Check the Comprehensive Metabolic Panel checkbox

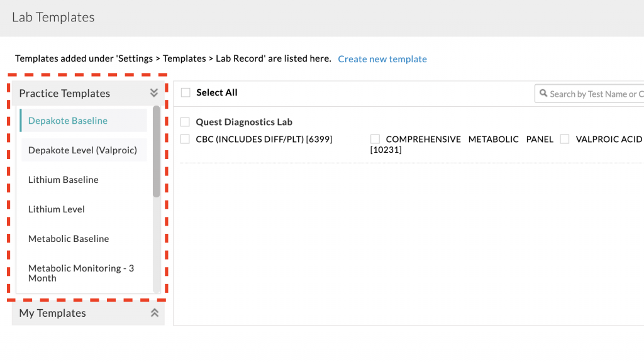375,139
